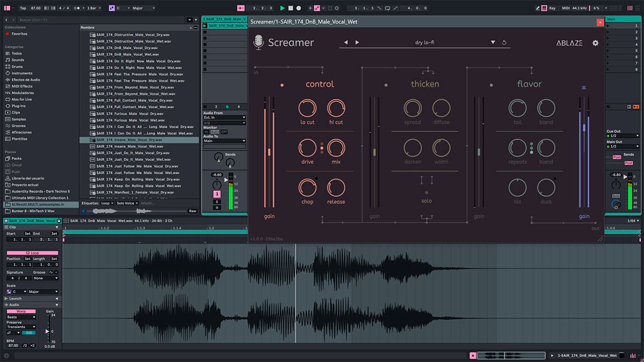Viewport: 644px width, 362px height.
Task: Open the Screamer preset dropdown showing dry lo-fi
Action: pyautogui.click(x=493, y=43)
